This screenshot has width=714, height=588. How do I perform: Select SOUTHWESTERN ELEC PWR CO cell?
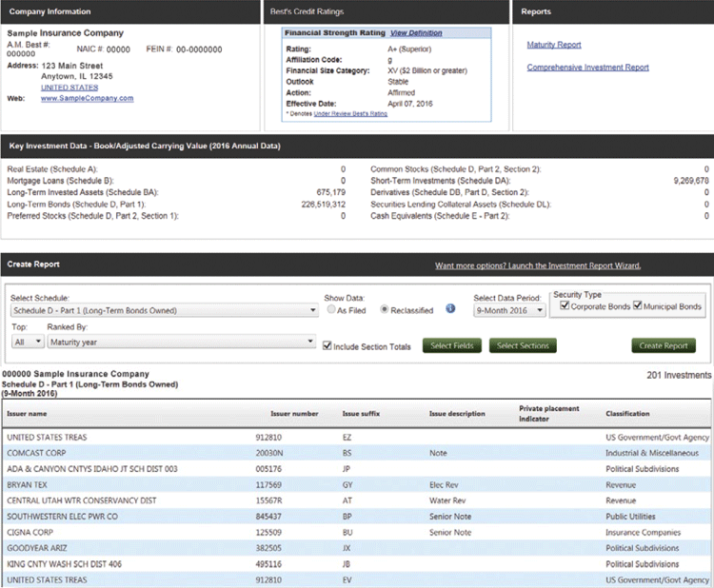tap(63, 517)
